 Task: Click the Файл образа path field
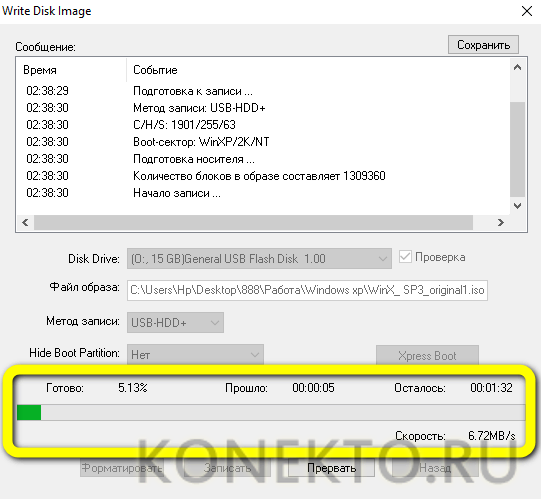[307, 290]
